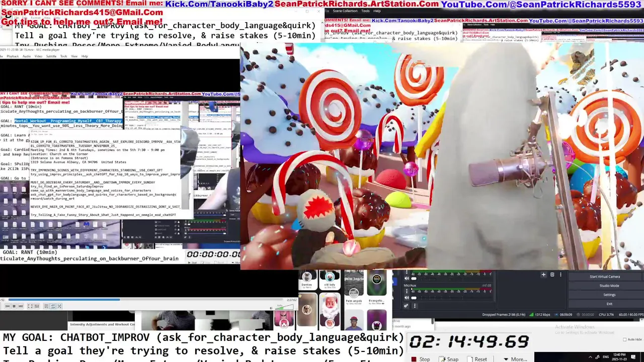Select Palm angels filter thumbnail
This screenshot has width=644, height=362.
click(x=354, y=288)
